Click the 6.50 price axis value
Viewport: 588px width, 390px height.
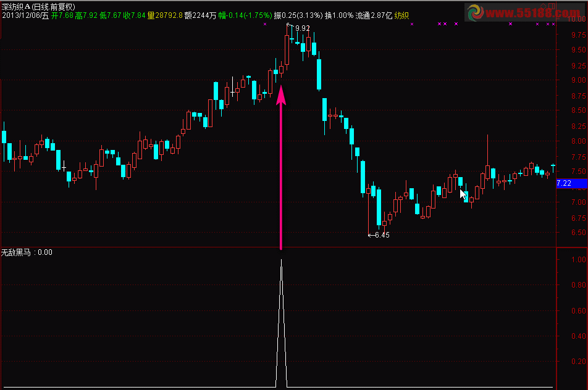coord(579,233)
